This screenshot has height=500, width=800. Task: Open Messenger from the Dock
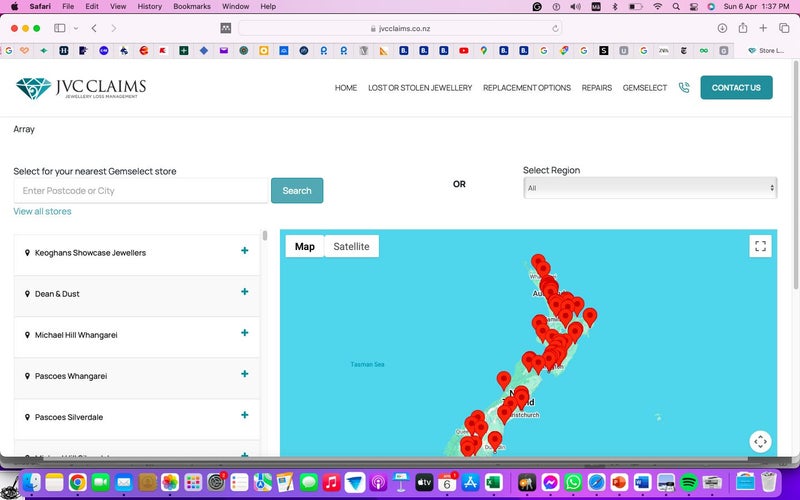(x=550, y=482)
